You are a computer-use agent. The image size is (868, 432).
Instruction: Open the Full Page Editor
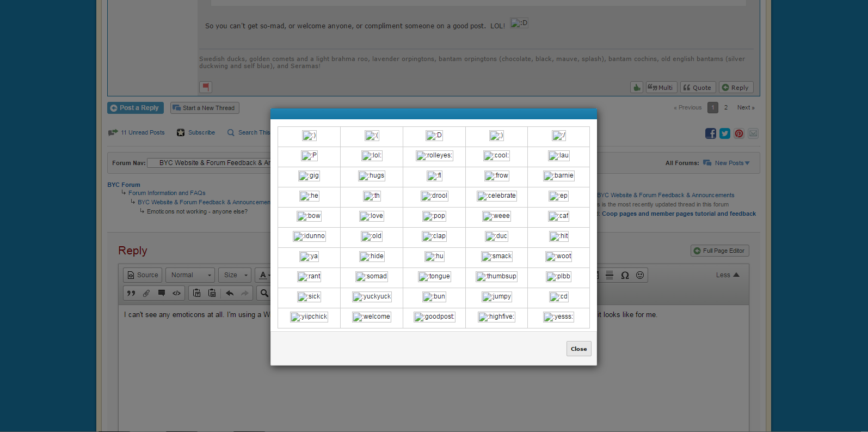tap(719, 251)
